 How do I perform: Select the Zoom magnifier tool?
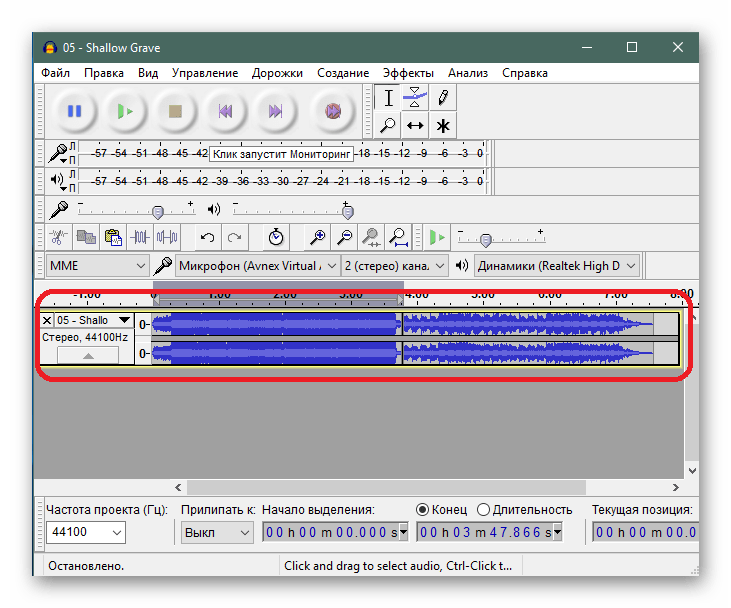click(388, 125)
